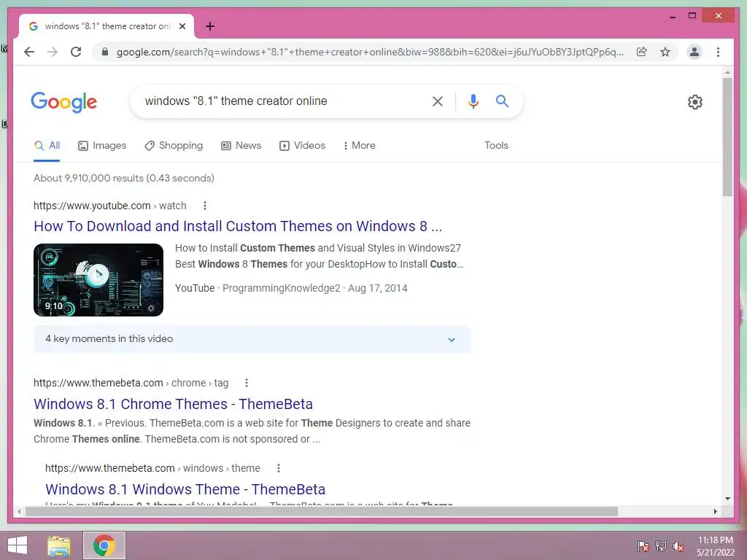Open options for the YouTube result
Image resolution: width=747 pixels, height=560 pixels.
pyautogui.click(x=205, y=206)
